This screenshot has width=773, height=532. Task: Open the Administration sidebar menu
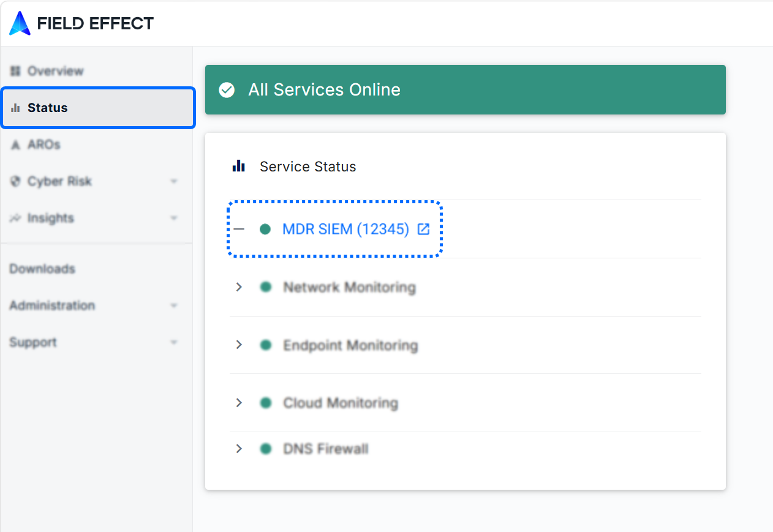97,305
